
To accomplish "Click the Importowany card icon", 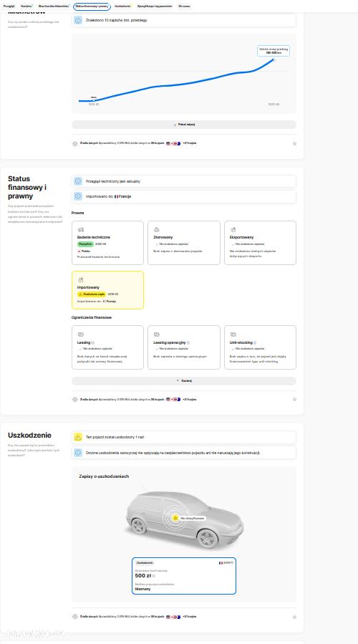I will point(80,279).
